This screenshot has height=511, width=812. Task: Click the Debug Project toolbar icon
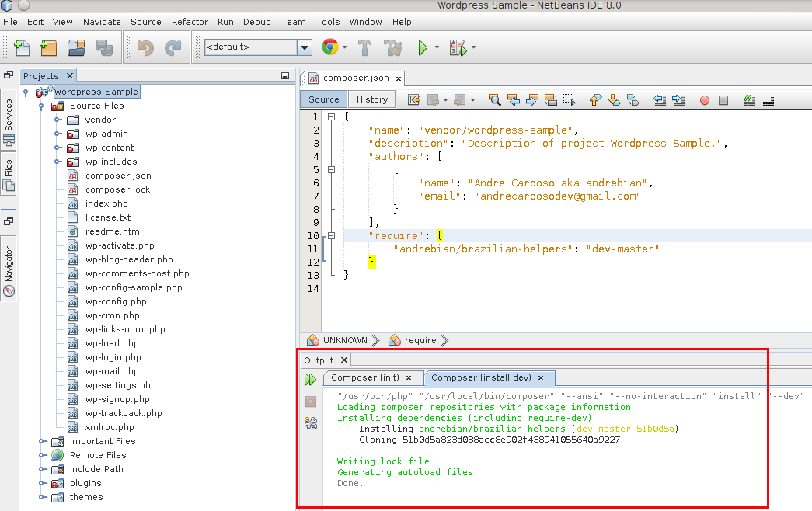click(458, 47)
